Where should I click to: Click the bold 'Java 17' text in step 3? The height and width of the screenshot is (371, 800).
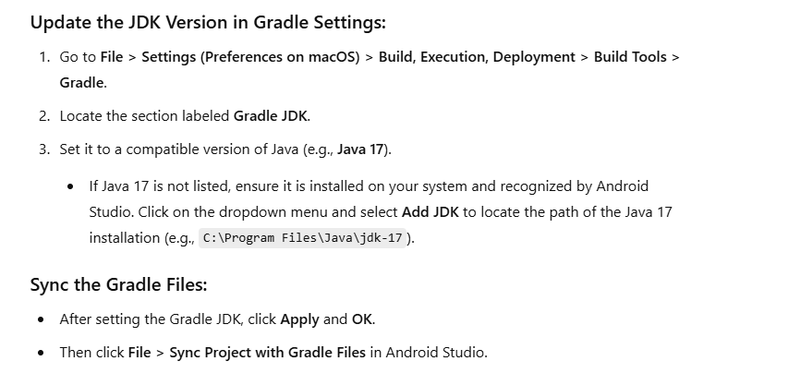tap(360, 150)
